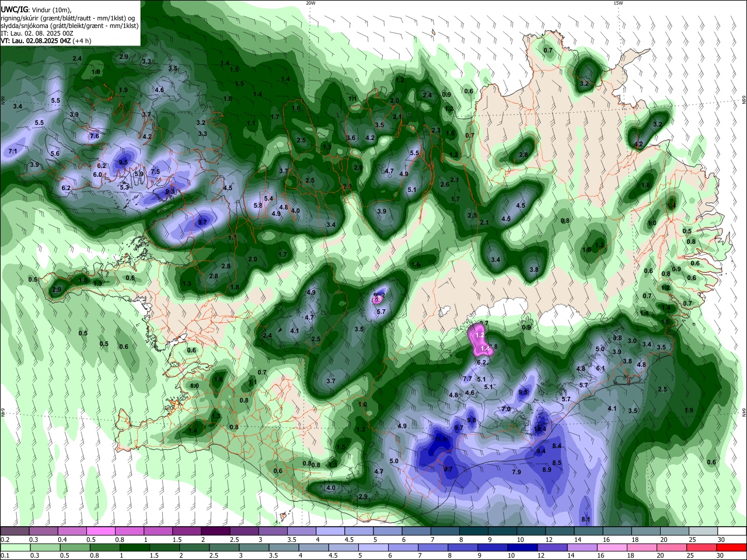Click the 7.7 precipitation value
The height and width of the screenshot is (560, 747).
coord(467,379)
